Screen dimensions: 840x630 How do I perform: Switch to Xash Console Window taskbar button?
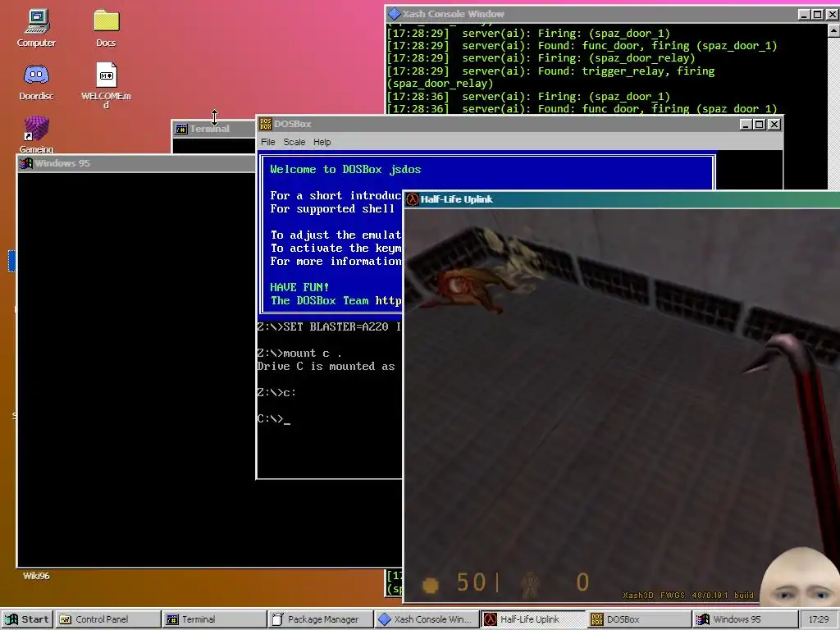tap(427, 619)
